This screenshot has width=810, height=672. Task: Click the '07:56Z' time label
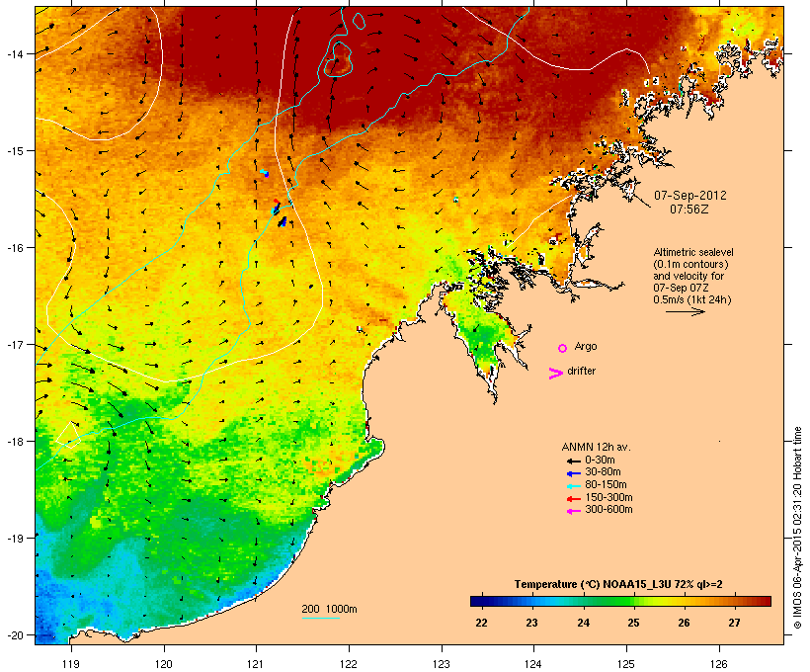[689, 210]
